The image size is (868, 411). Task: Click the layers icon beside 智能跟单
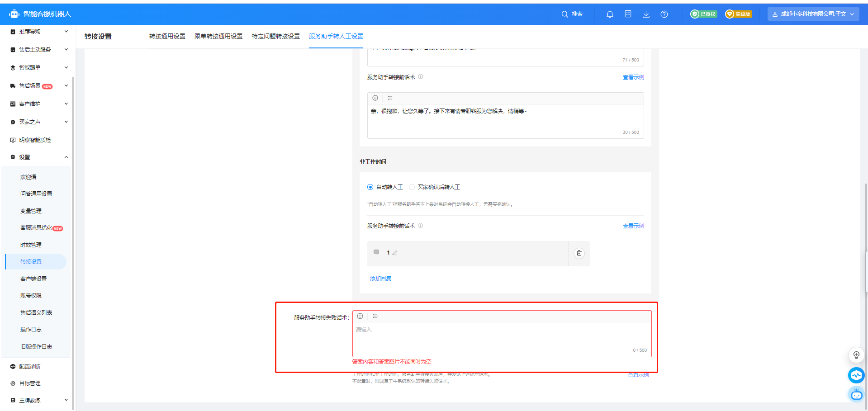(13, 68)
